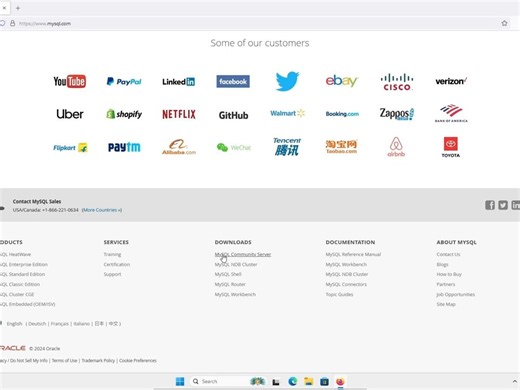Switch site language to Deutsch
The width and height of the screenshot is (520, 390).
37,324
